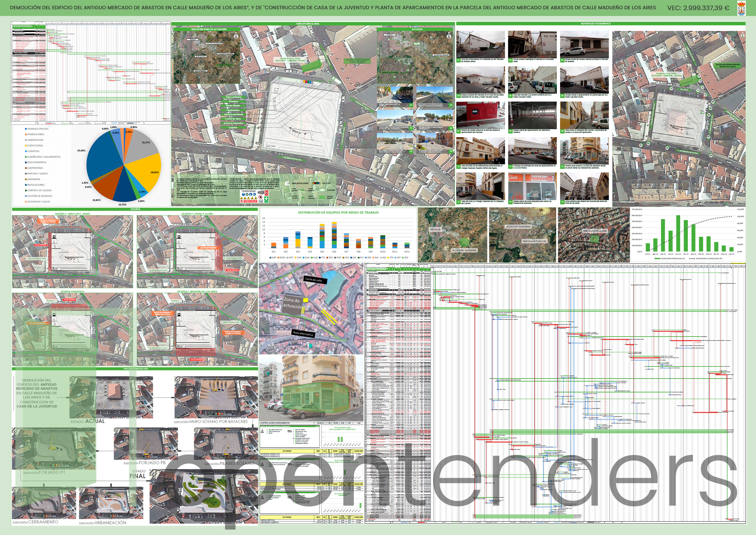Click the TRABAJOS PREVIOS legend color swatch
756x535 pixels.
pyautogui.click(x=26, y=129)
